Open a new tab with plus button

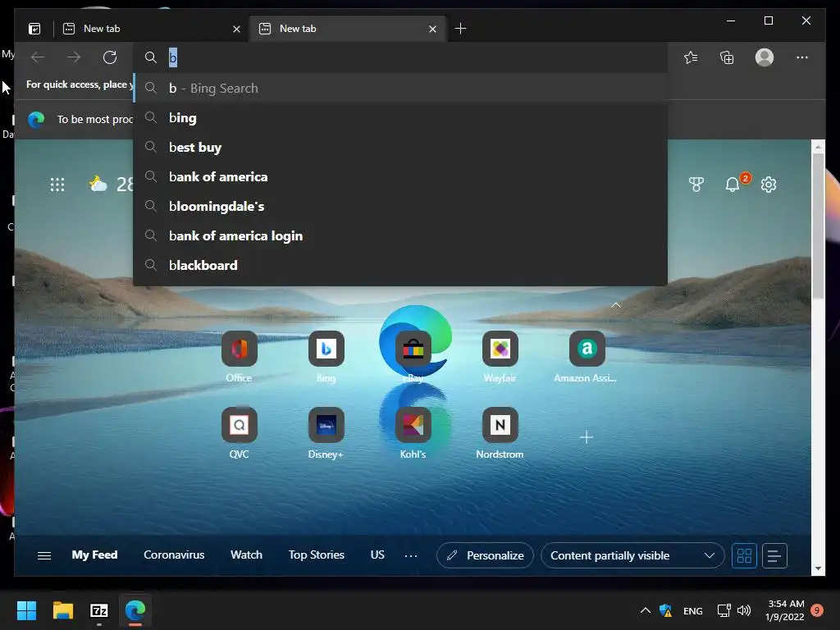460,29
